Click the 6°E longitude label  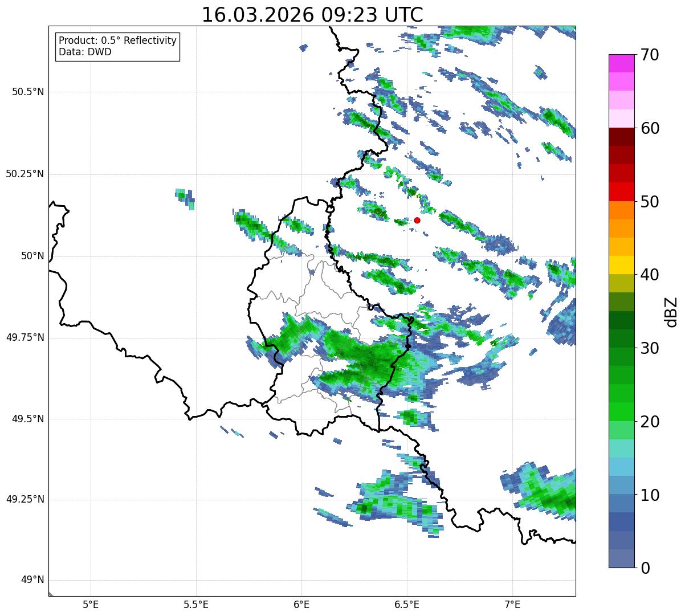coord(301,605)
